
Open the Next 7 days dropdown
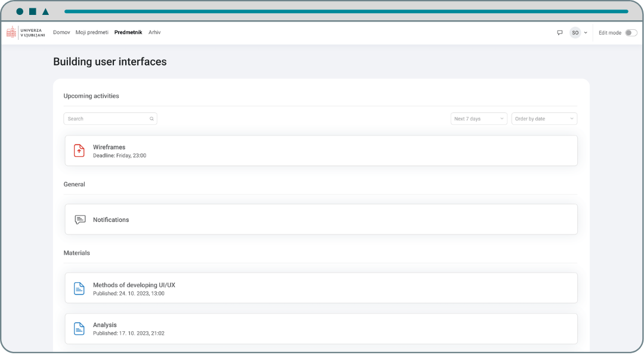click(479, 119)
